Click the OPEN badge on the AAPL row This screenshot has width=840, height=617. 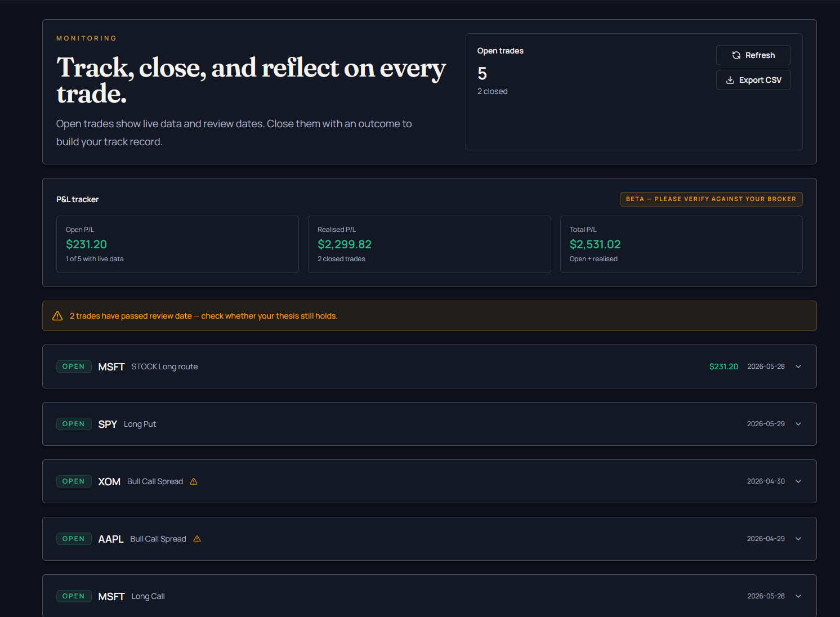point(74,539)
